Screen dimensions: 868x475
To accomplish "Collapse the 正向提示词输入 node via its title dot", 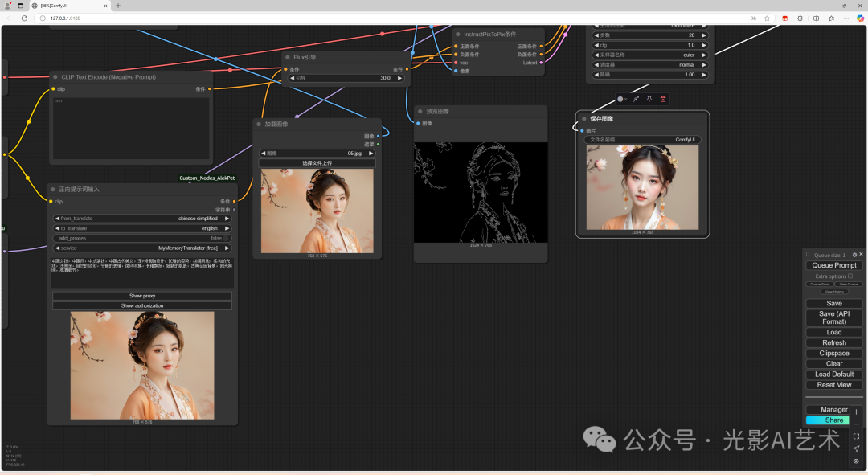I will (x=53, y=190).
